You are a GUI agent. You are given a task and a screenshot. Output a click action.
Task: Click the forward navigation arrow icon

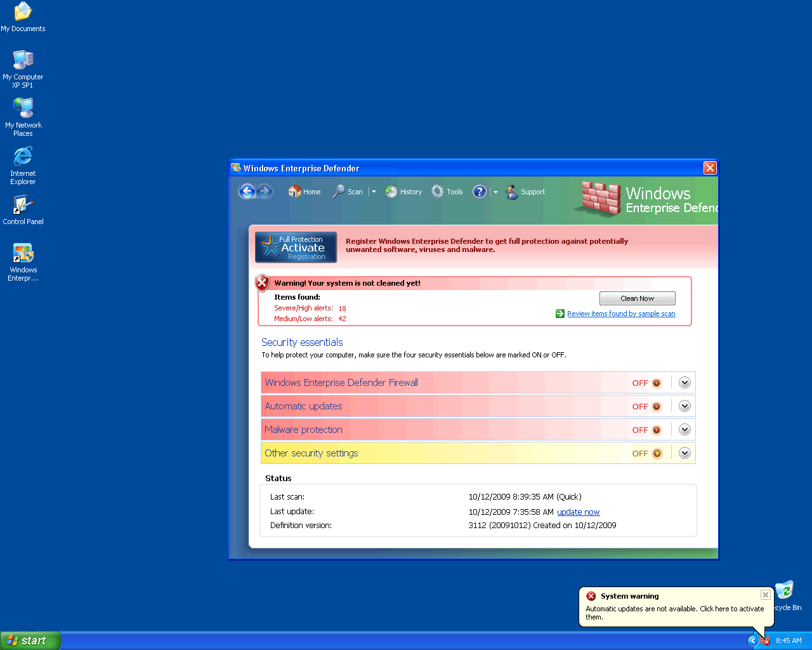pos(265,191)
